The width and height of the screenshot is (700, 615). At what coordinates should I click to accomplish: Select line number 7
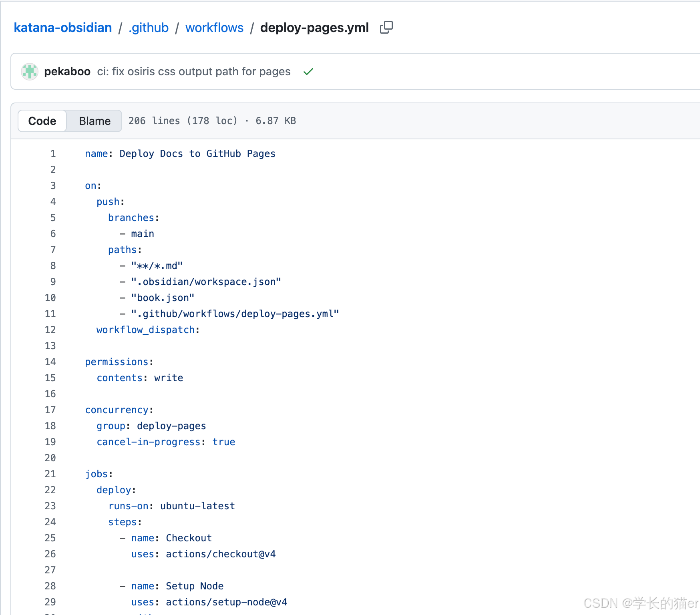[53, 250]
